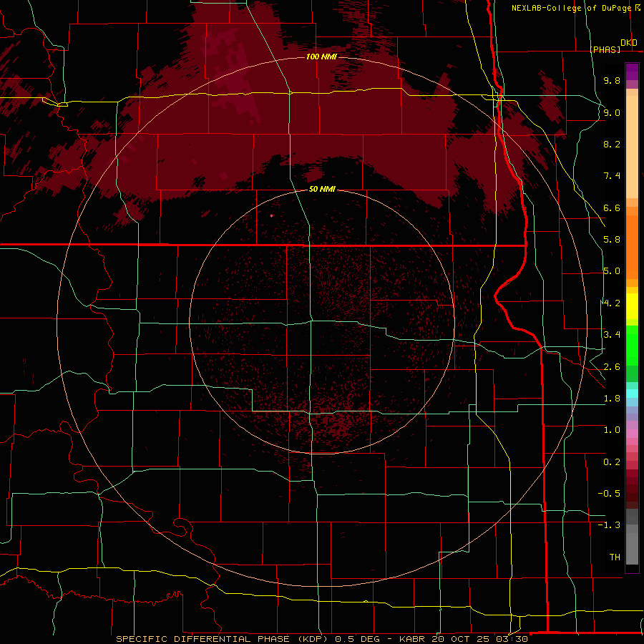Click the KDP product caption at the bottom
Viewport: 644px width, 644px height.
[x=322, y=639]
